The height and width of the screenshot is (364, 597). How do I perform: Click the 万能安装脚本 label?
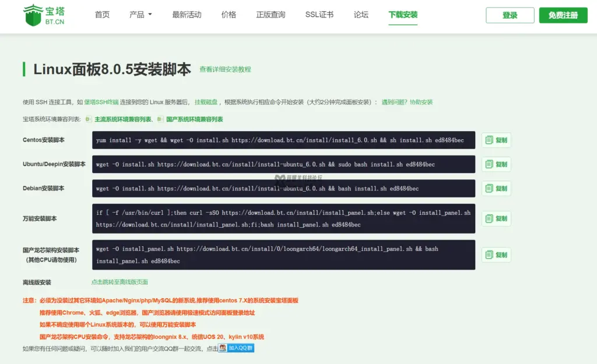click(x=40, y=219)
